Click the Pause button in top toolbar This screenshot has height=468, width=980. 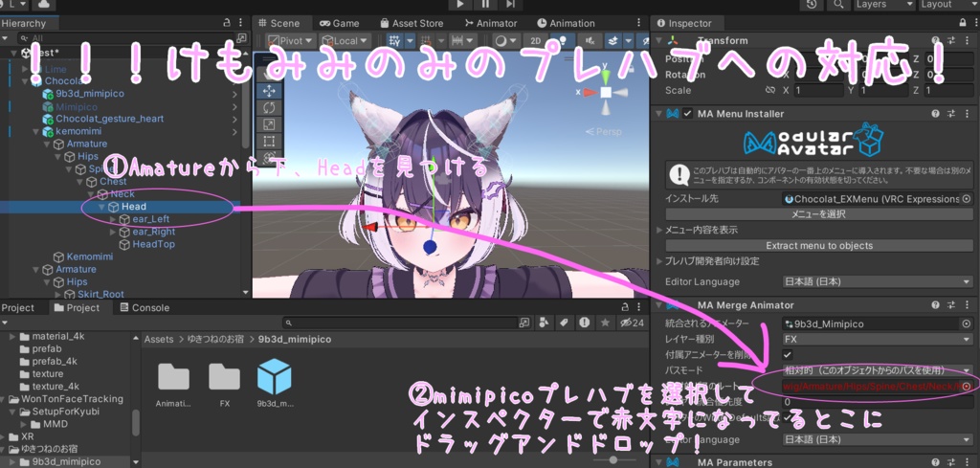(485, 4)
